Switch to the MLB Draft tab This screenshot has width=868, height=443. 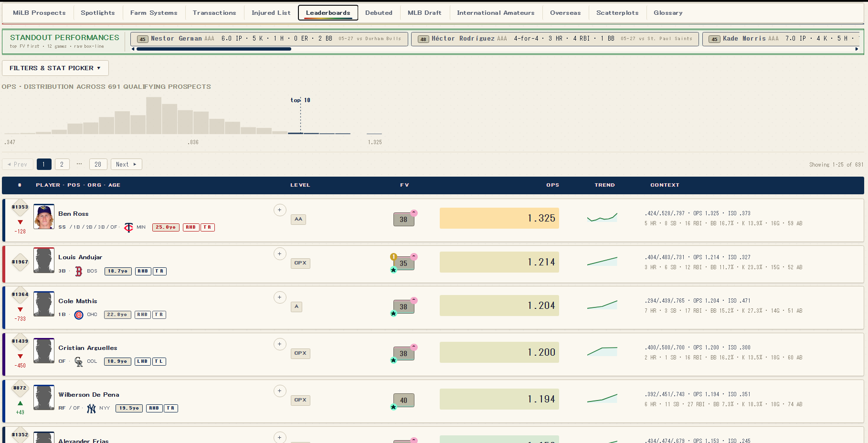[x=424, y=13]
